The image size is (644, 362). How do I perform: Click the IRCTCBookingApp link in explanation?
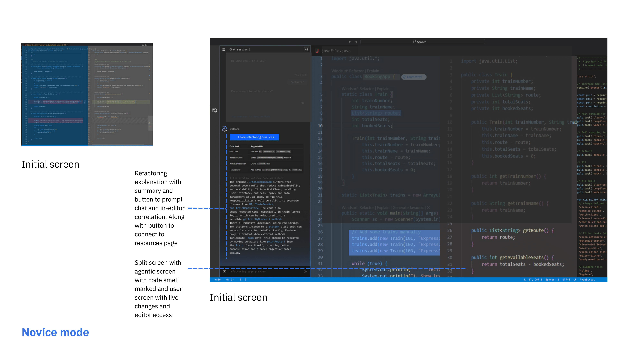click(x=260, y=182)
